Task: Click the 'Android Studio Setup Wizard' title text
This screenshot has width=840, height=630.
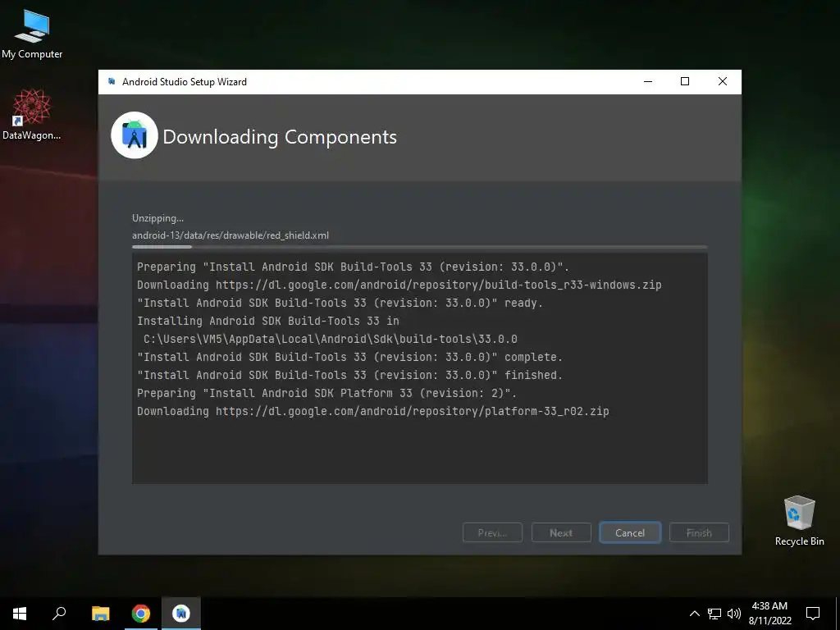Action: point(185,82)
